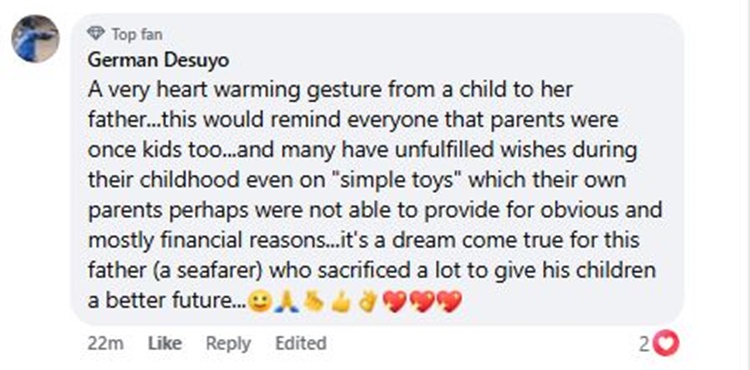Click the middle red heart emoji
Screen dimensions: 750x370
tap(423, 302)
